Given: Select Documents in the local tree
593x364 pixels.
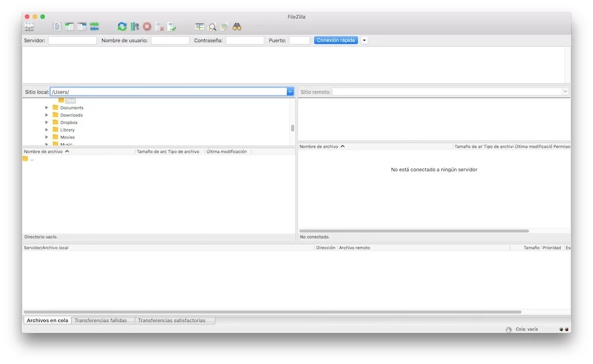Looking at the screenshot, I should tap(72, 108).
